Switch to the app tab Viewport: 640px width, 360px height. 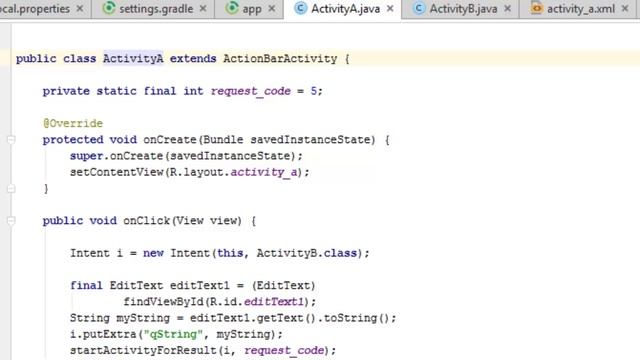[x=252, y=9]
